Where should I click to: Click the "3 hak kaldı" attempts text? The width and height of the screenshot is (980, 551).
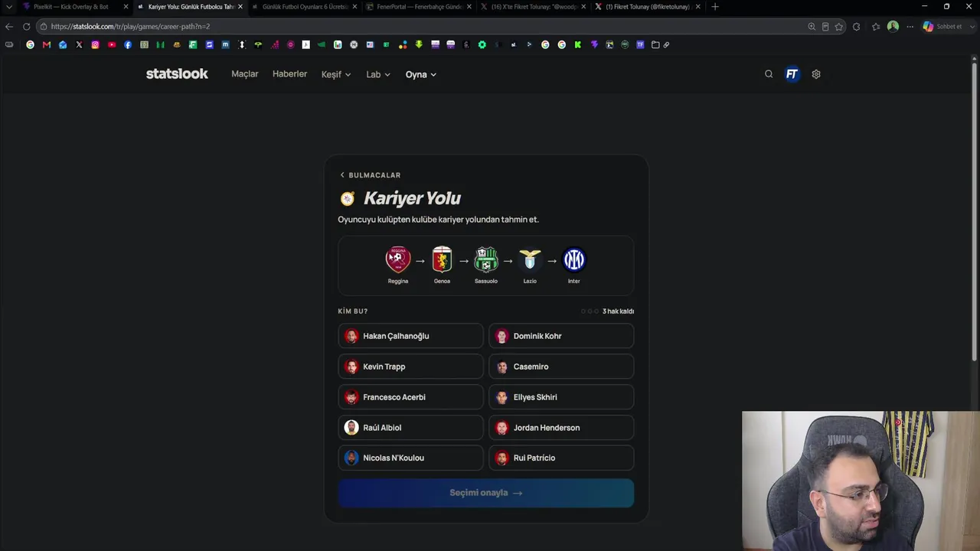click(618, 311)
